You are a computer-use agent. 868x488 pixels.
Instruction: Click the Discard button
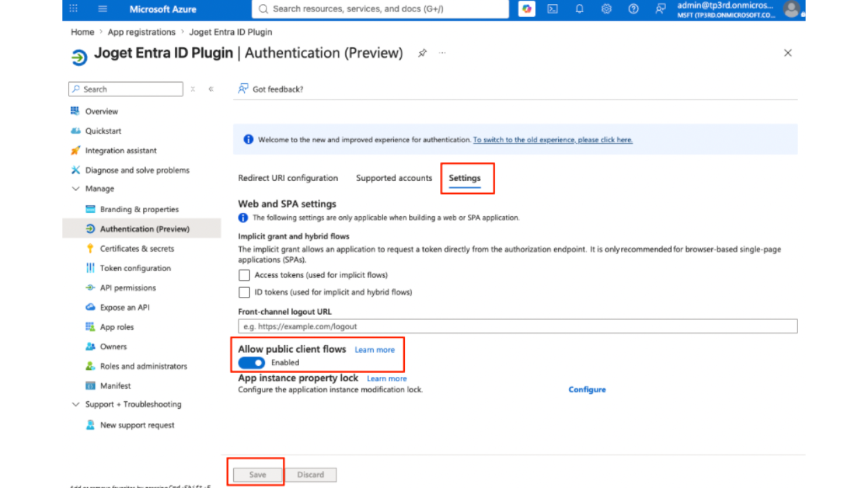click(311, 474)
